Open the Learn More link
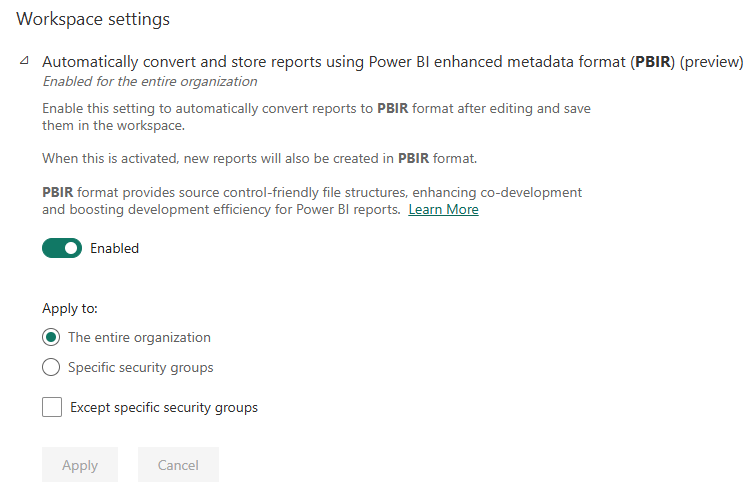The width and height of the screenshot is (750, 483). pos(443,210)
